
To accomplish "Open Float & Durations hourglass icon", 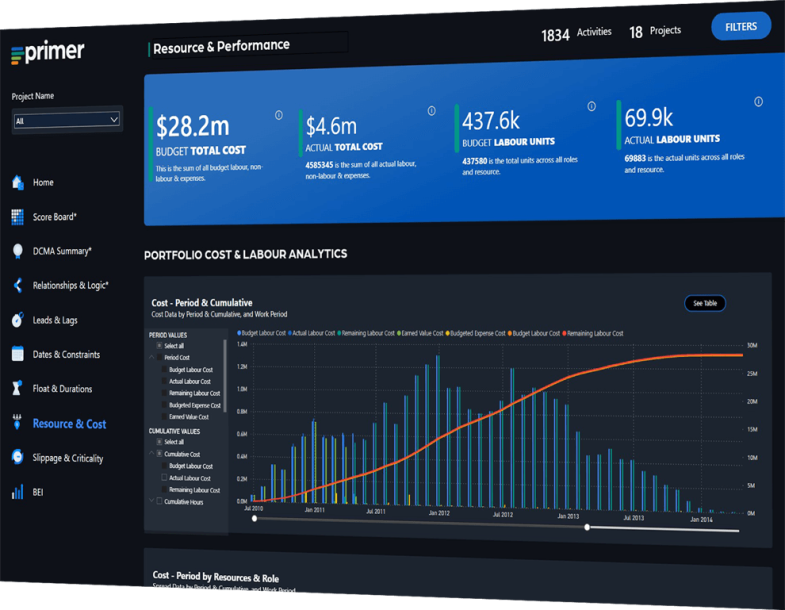I will pos(17,388).
